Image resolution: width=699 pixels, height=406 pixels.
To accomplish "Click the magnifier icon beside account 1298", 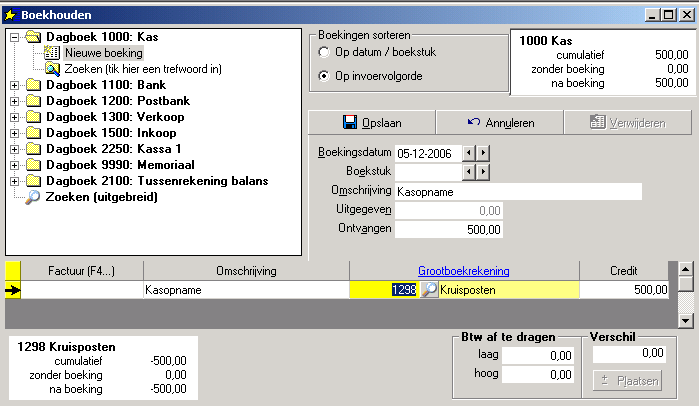I will coord(428,290).
